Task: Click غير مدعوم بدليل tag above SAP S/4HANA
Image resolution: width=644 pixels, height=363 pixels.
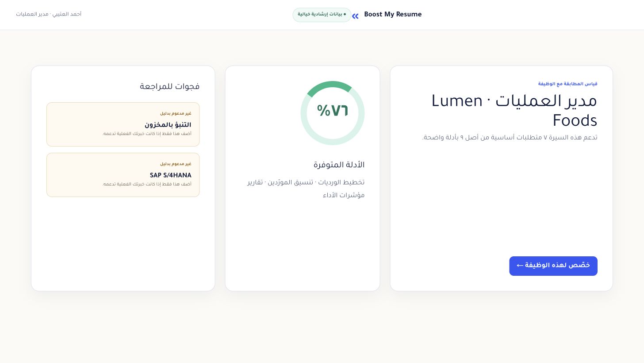Action: 176,164
